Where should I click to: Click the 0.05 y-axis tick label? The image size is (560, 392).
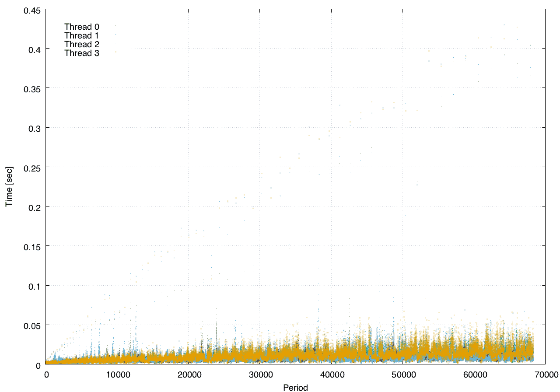coord(31,325)
